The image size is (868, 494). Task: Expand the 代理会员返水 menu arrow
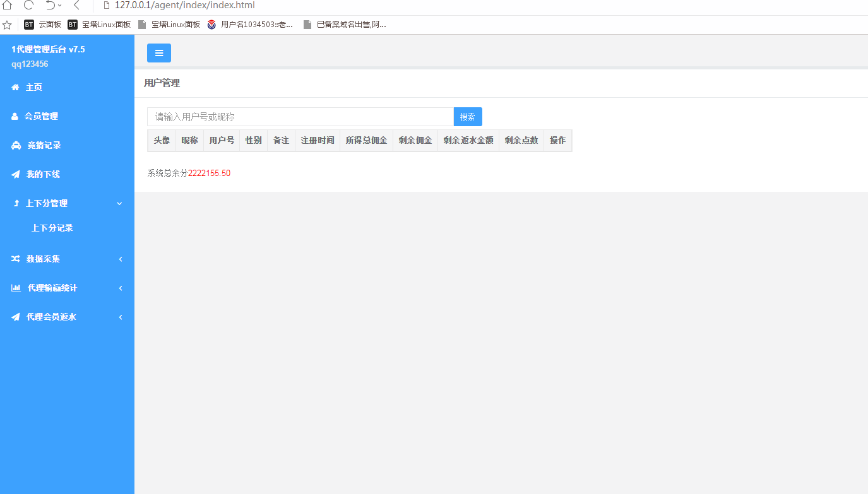120,317
